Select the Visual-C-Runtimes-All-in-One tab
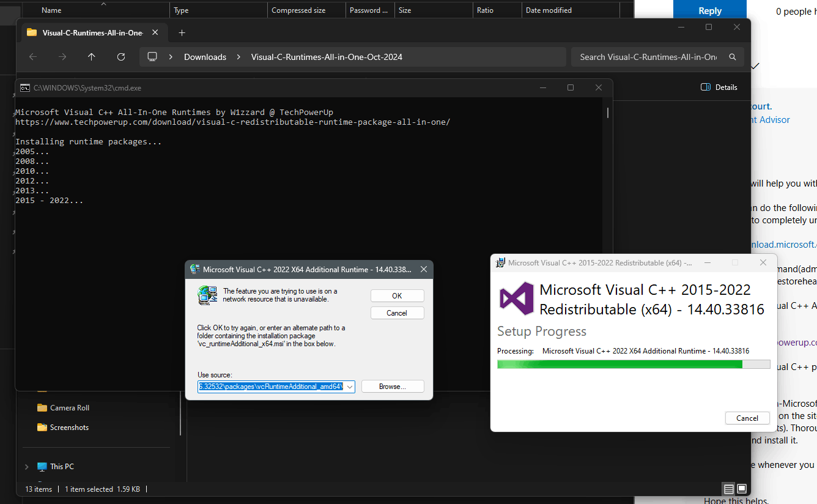 pos(94,32)
